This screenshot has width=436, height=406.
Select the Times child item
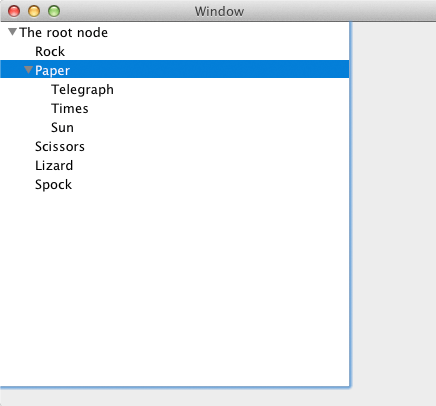click(x=70, y=109)
